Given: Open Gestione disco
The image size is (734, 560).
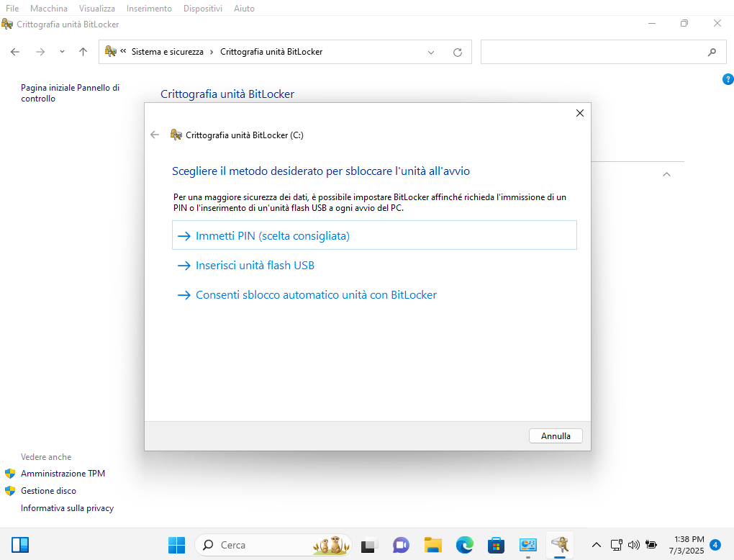Looking at the screenshot, I should (48, 491).
